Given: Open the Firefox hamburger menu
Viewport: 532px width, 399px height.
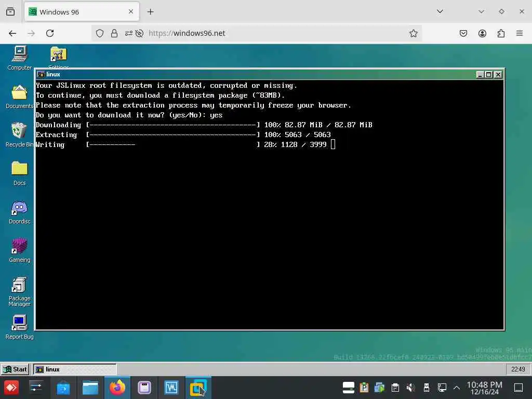Looking at the screenshot, I should pyautogui.click(x=520, y=33).
